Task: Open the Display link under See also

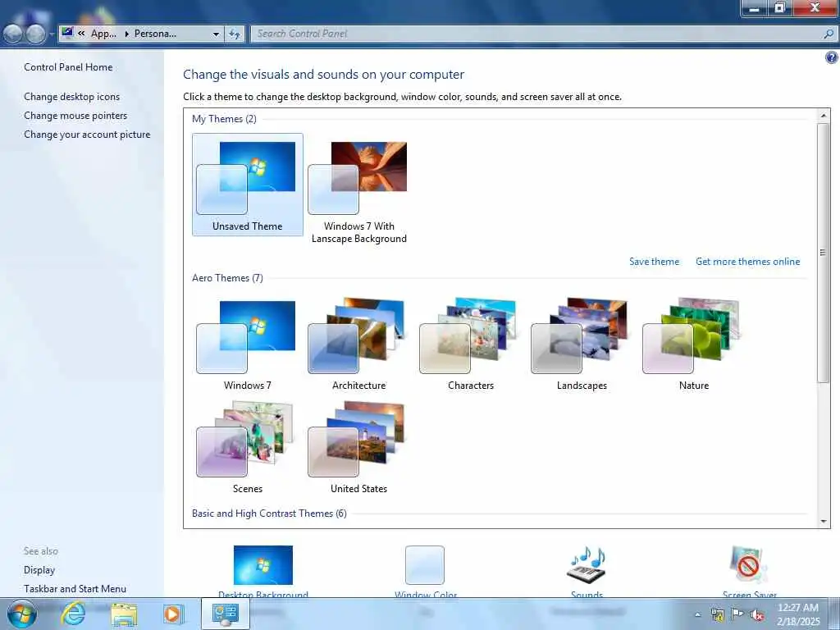Action: click(39, 570)
